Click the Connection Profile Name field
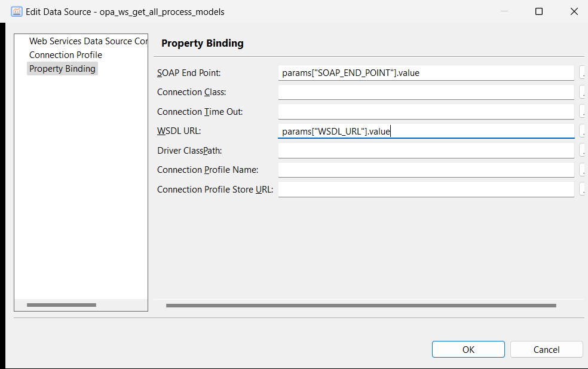This screenshot has height=369, width=588. click(426, 170)
